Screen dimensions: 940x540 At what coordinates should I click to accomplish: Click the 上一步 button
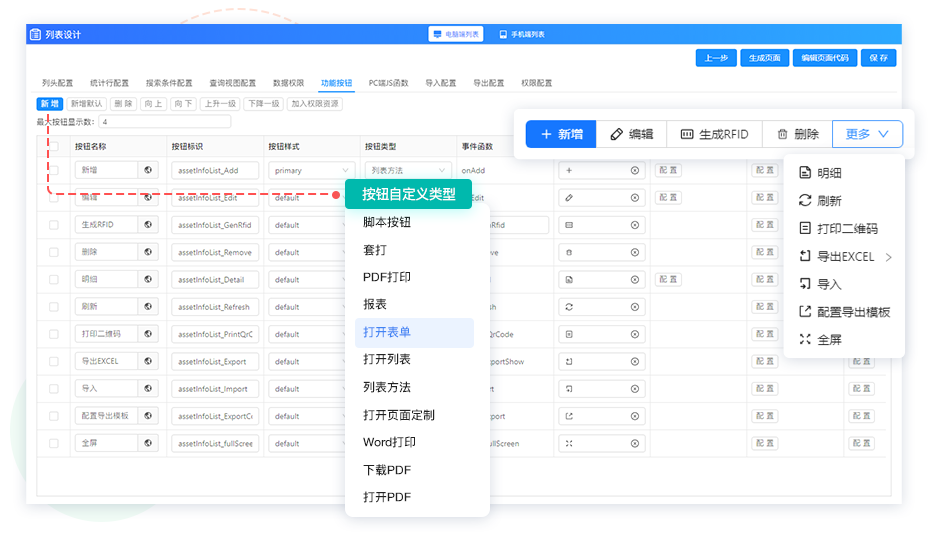click(716, 58)
